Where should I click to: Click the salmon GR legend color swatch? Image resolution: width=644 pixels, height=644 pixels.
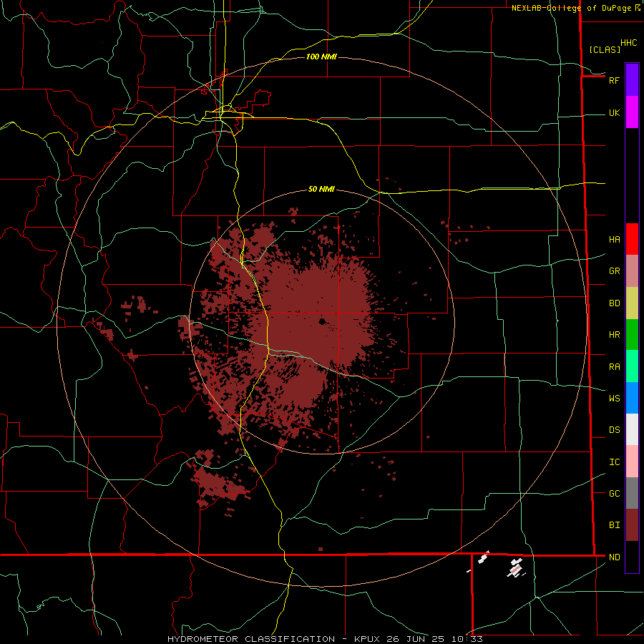pyautogui.click(x=632, y=271)
